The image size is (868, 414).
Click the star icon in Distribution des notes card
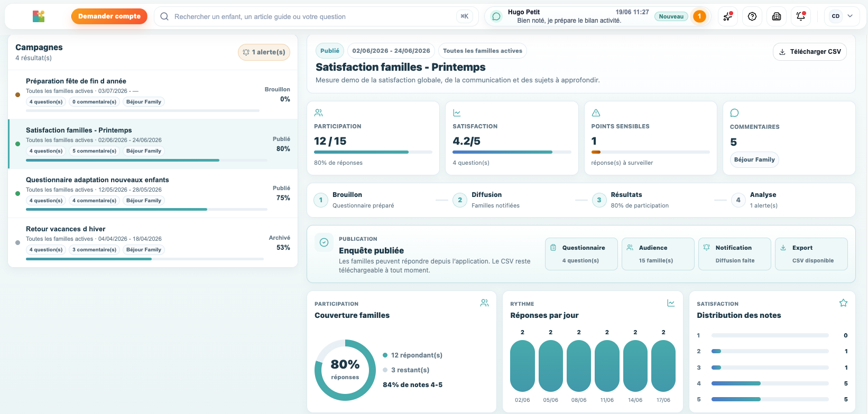click(x=843, y=303)
